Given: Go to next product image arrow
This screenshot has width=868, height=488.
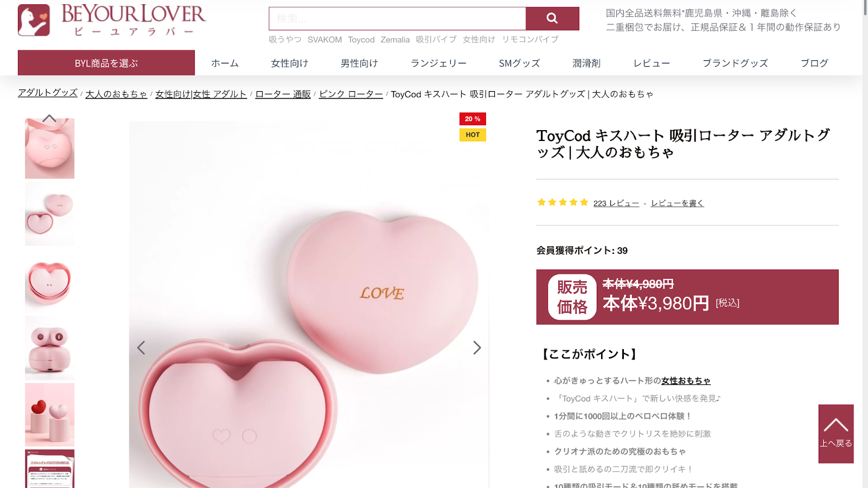Looking at the screenshot, I should tap(476, 348).
